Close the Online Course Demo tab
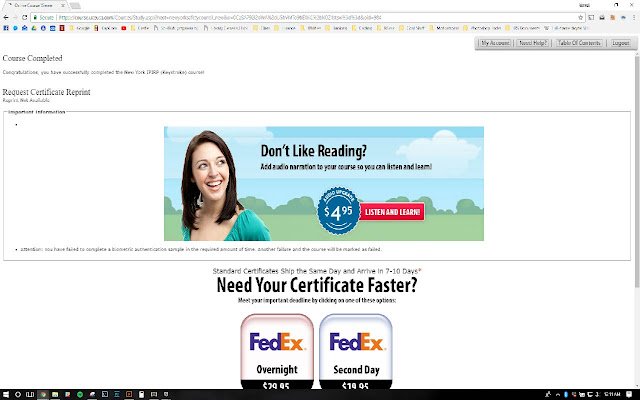640x400 pixels. [x=63, y=5]
